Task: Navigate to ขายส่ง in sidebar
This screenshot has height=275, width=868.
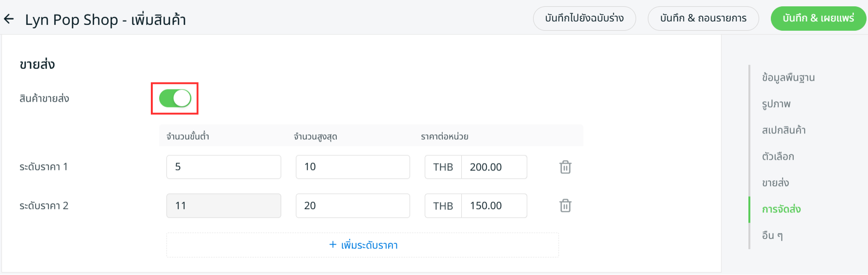Action: point(775,183)
